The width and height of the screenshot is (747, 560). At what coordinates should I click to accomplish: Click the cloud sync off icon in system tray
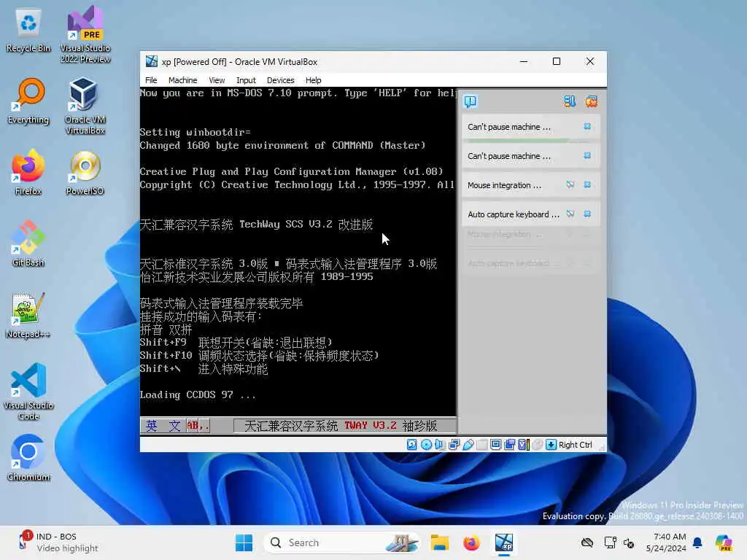click(587, 542)
